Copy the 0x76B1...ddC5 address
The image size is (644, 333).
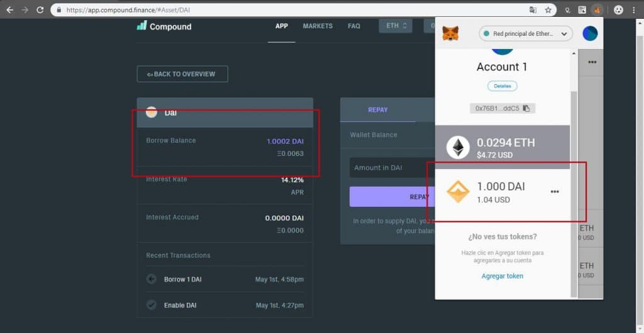click(x=502, y=108)
